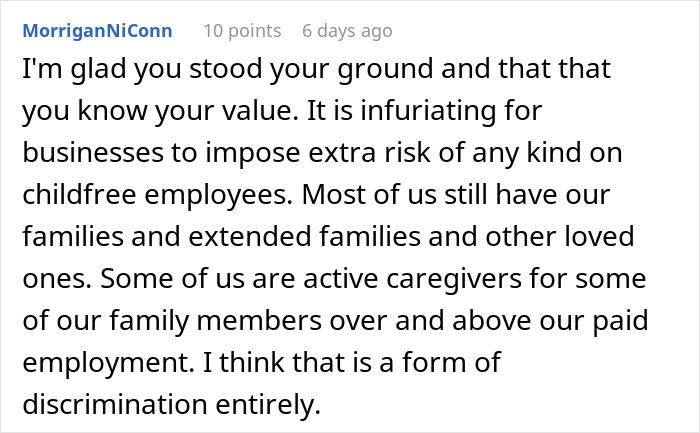Click the '10 points' score label
Viewport: 700px width, 433px height.
click(242, 31)
